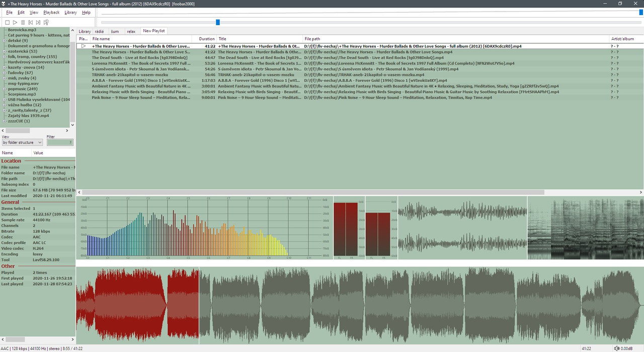Expand the ezoterická (53) folder
Image resolution: width=644 pixels, height=352 pixels.
(5, 51)
